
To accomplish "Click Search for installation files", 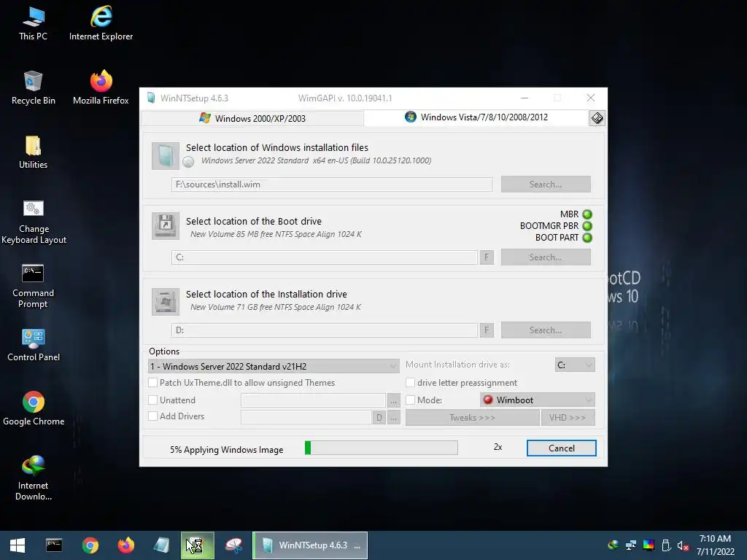I will 546,184.
